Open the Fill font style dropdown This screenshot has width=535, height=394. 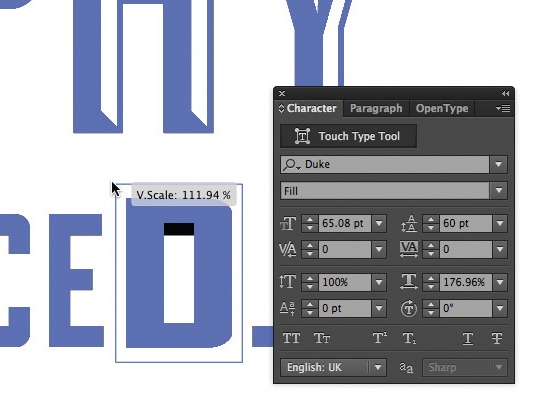(498, 190)
